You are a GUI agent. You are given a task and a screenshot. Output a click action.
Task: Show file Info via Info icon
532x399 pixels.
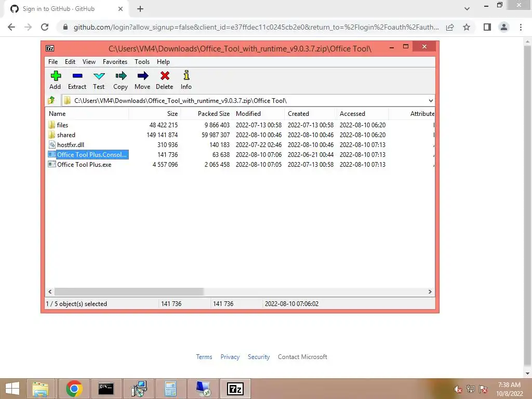pyautogui.click(x=186, y=80)
